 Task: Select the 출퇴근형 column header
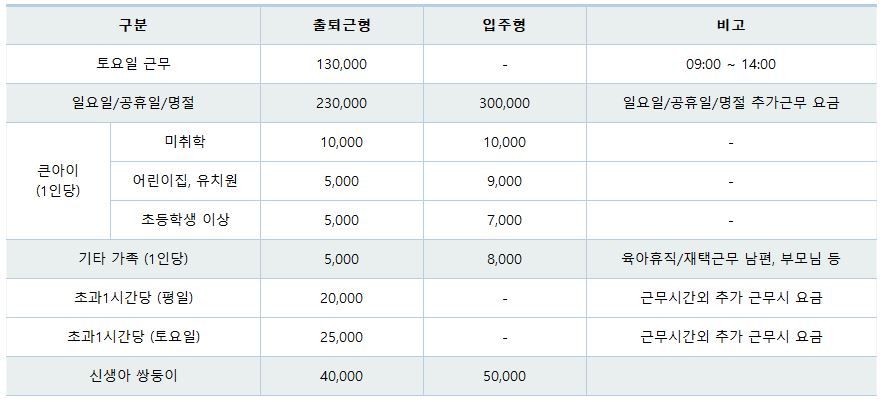(343, 25)
